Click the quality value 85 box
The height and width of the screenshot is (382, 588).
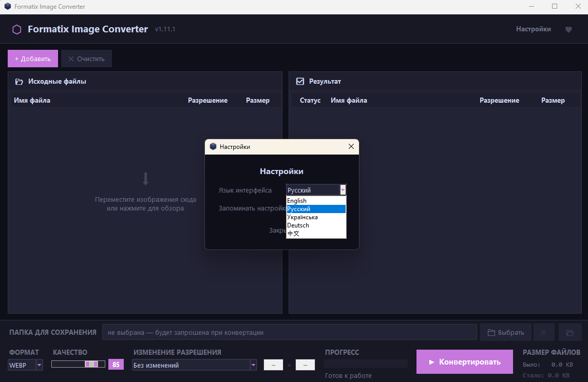coord(116,365)
